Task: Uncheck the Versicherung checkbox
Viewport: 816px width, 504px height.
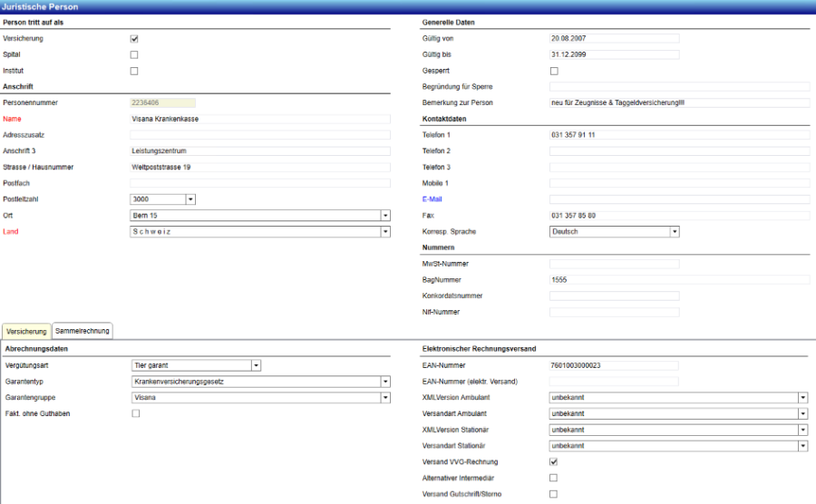Action: coord(134,39)
